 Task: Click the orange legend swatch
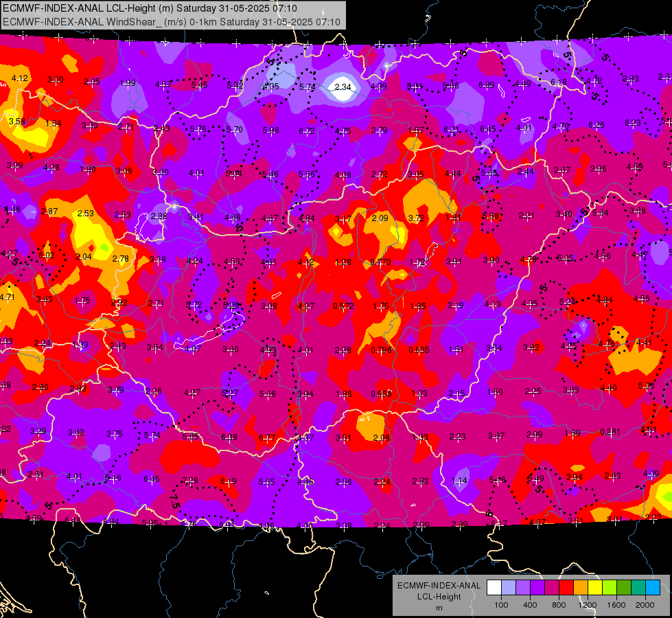point(581,588)
